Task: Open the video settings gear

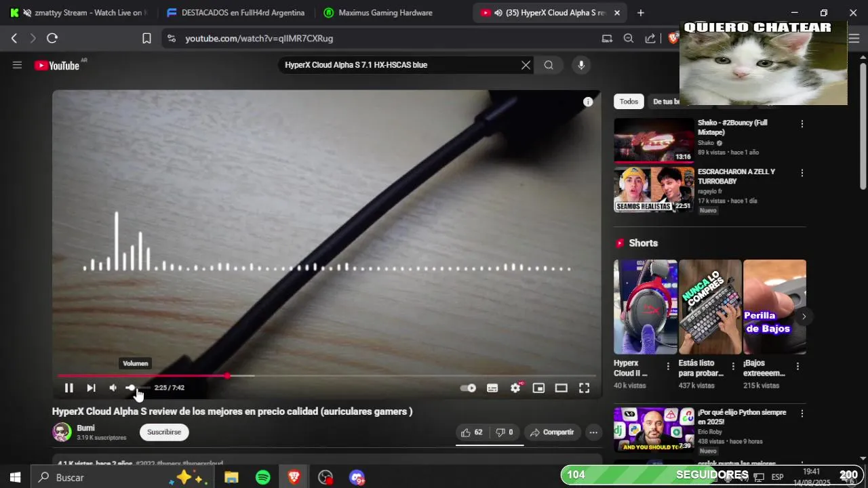Action: [515, 388]
